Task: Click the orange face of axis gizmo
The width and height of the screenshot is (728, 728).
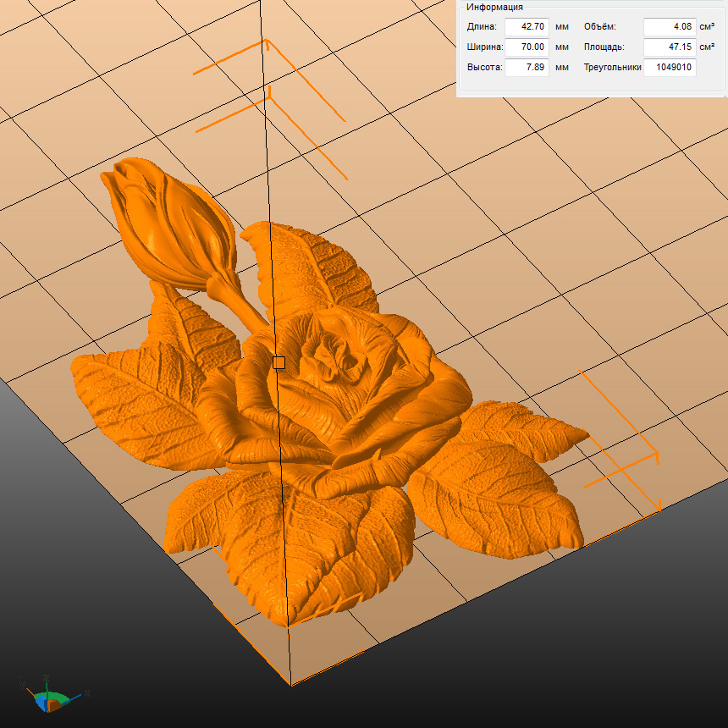Action: click(x=53, y=705)
